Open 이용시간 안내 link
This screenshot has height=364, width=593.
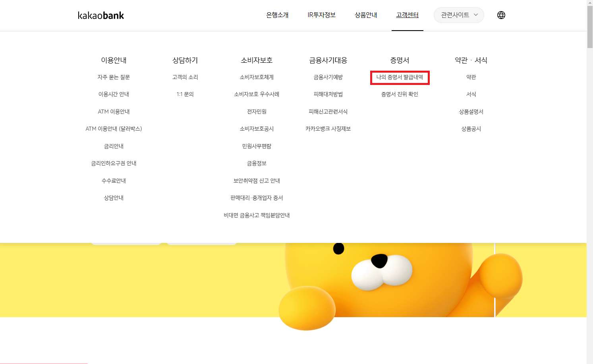(114, 94)
